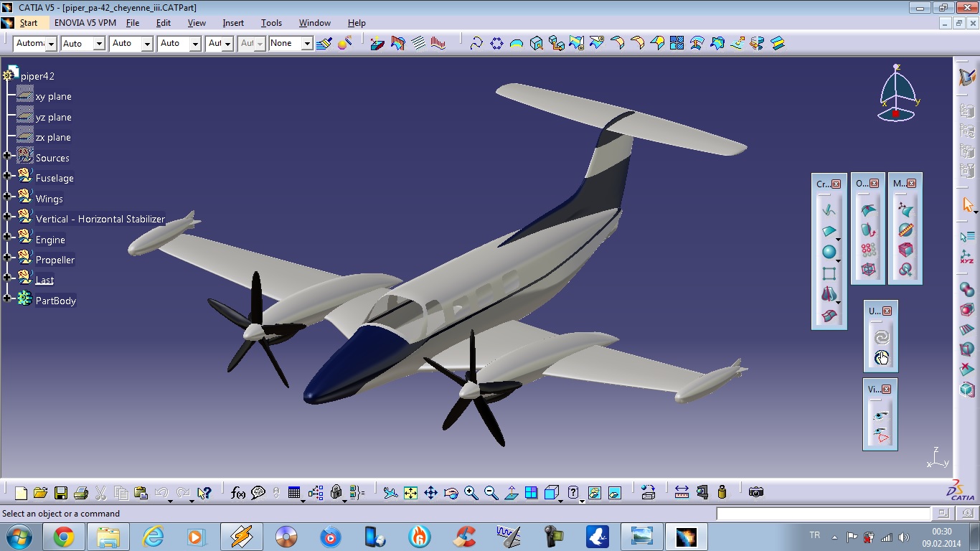The image size is (980, 551).
Task: Expand the Propeller tree node
Action: click(7, 257)
